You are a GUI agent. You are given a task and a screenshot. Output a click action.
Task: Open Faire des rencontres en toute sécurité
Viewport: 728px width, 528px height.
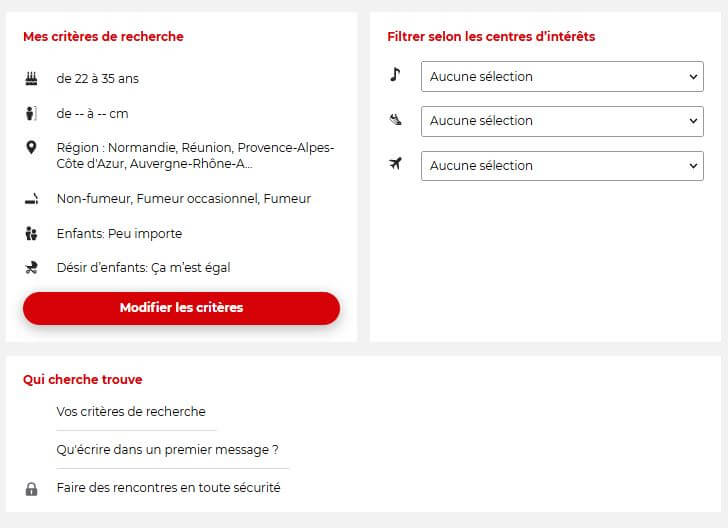(x=168, y=488)
